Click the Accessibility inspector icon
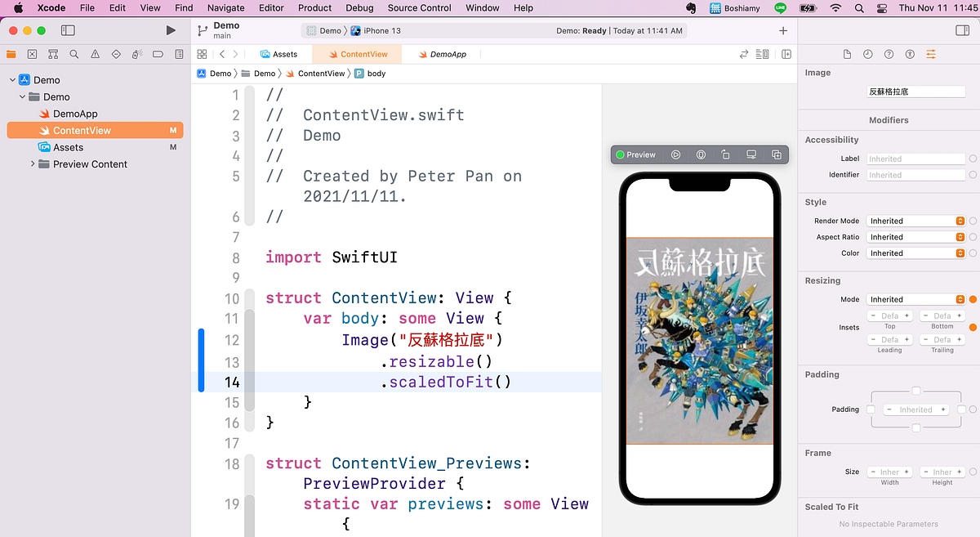 [910, 54]
